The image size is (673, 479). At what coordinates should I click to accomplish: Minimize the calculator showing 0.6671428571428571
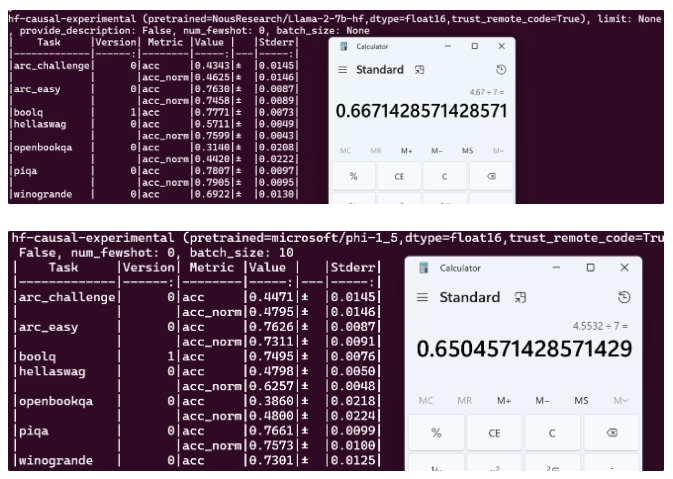(448, 46)
